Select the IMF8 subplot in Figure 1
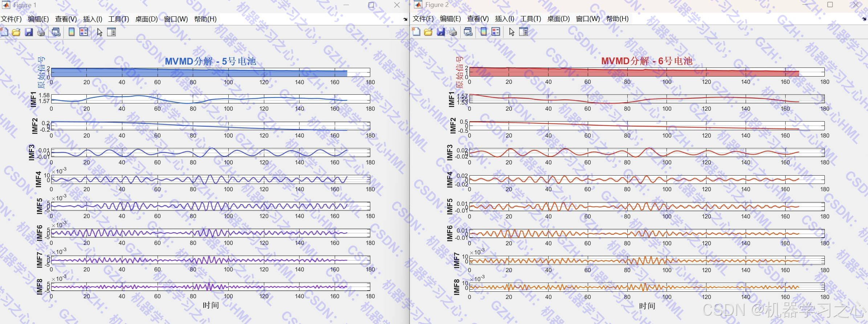 [x=211, y=287]
